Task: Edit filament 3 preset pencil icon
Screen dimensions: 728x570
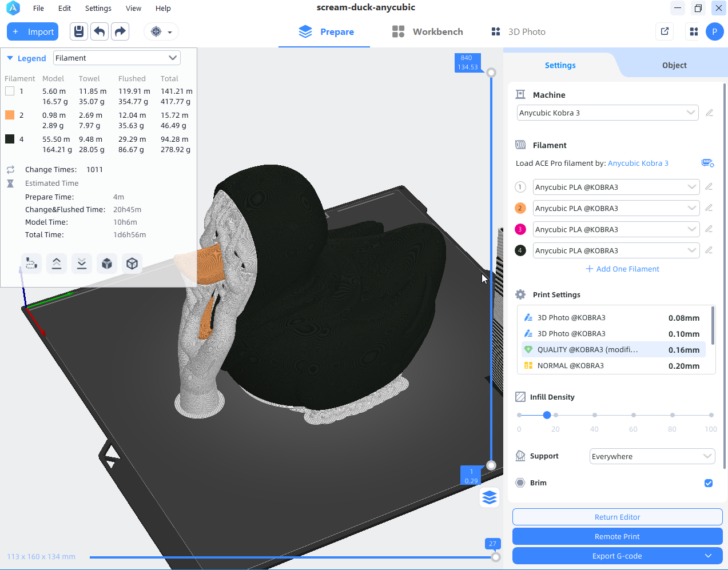Action: [x=708, y=229]
